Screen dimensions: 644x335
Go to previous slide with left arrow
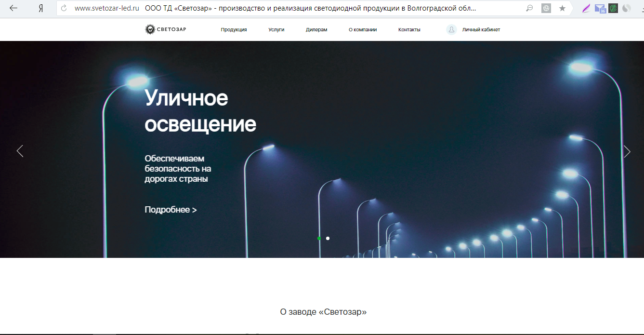coord(20,151)
